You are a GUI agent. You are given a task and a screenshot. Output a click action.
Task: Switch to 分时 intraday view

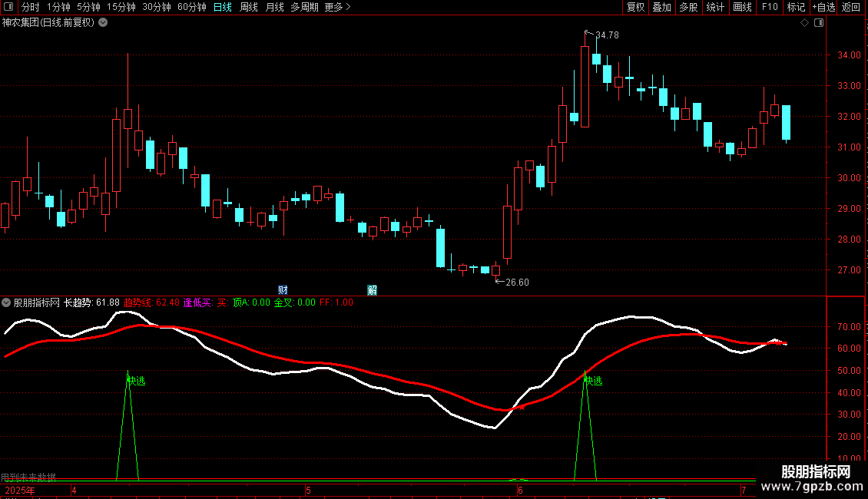tap(31, 7)
